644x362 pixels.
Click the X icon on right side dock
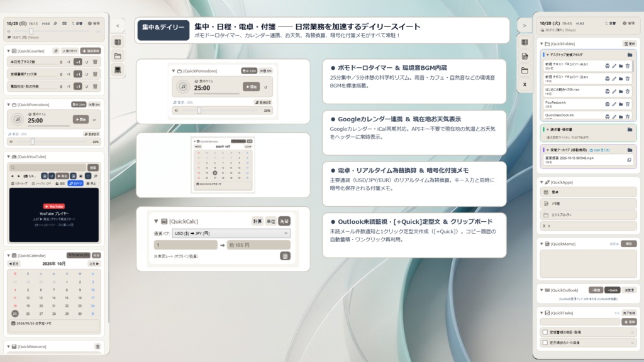click(525, 85)
